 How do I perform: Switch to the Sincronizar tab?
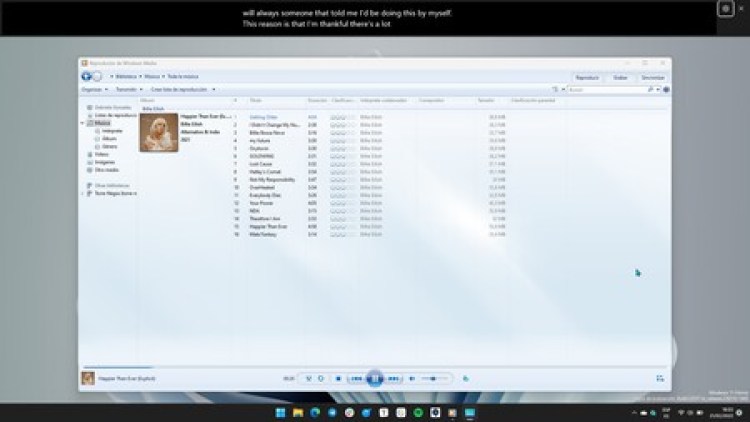click(x=653, y=78)
